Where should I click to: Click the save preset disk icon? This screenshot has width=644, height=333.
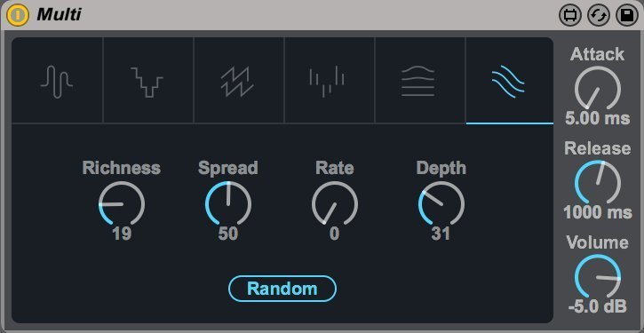(627, 16)
